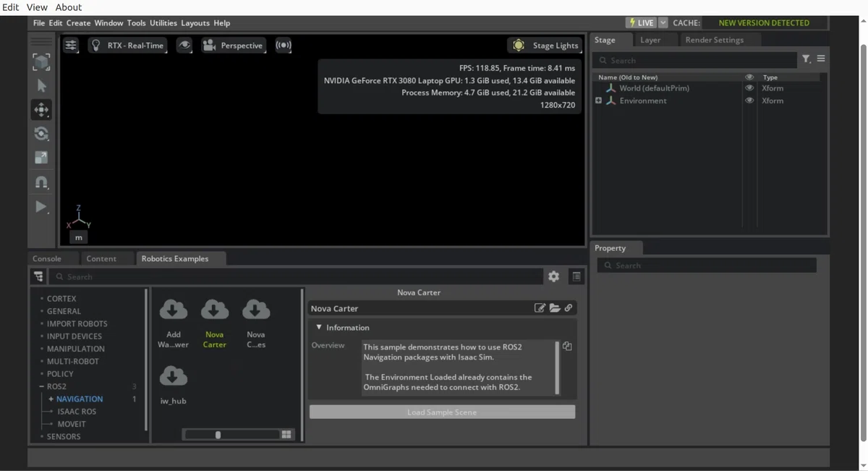Toggle the examples tree view icon
Screen dimensions: 868x471
[38, 276]
